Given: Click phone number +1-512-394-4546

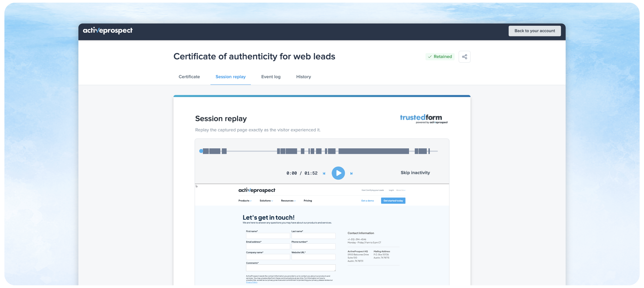Looking at the screenshot, I should pyautogui.click(x=357, y=239).
